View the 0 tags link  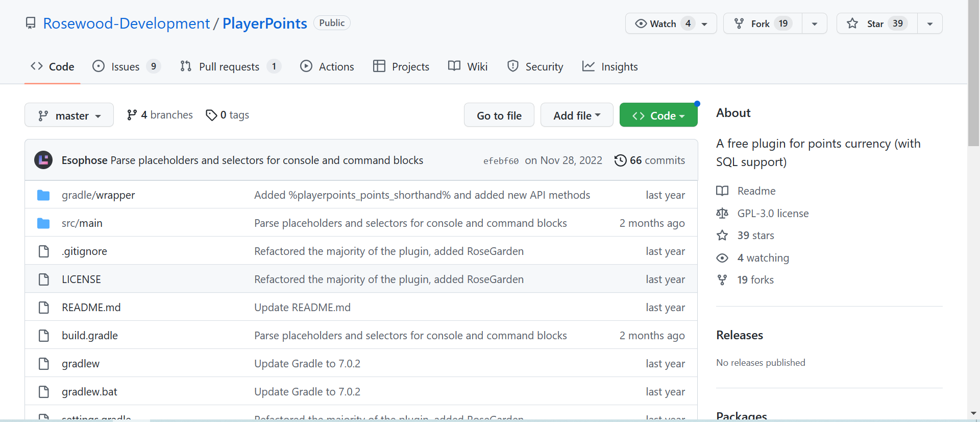tap(227, 115)
